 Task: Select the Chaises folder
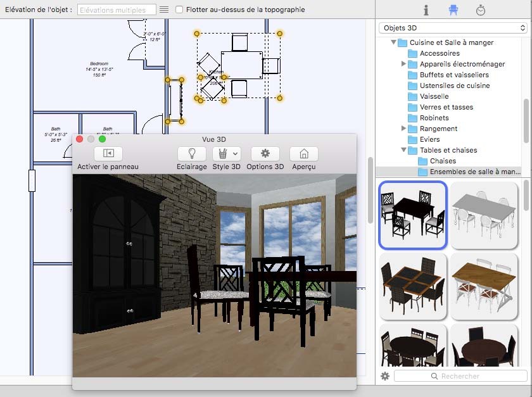pos(443,161)
